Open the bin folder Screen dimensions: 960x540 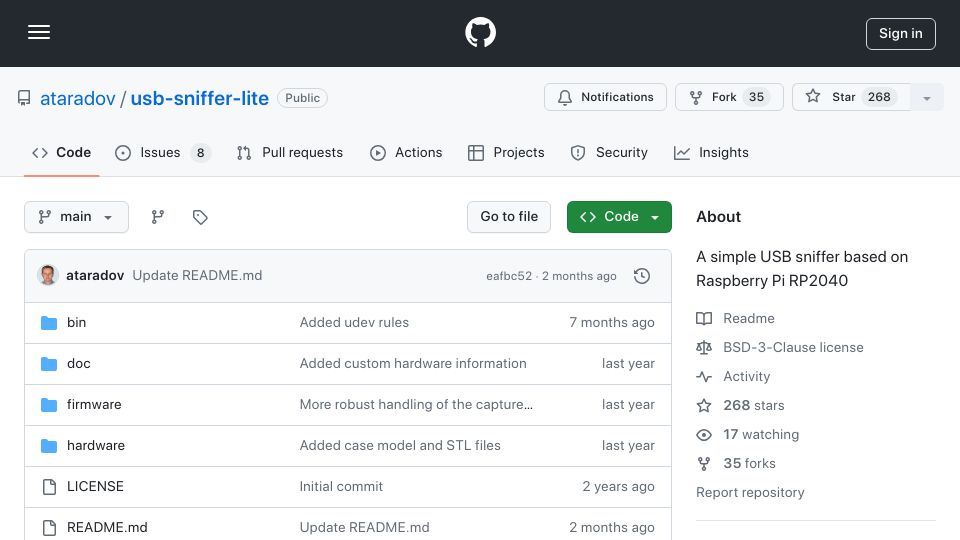(x=77, y=323)
